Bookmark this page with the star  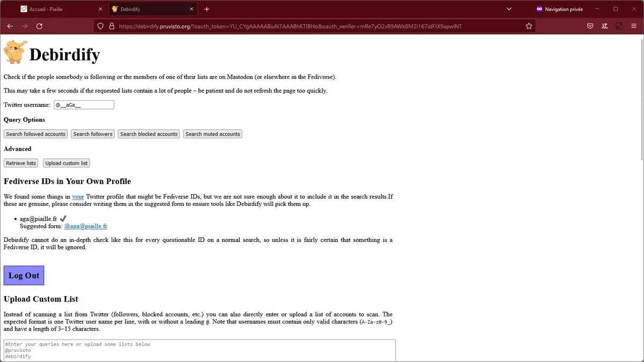pyautogui.click(x=529, y=26)
